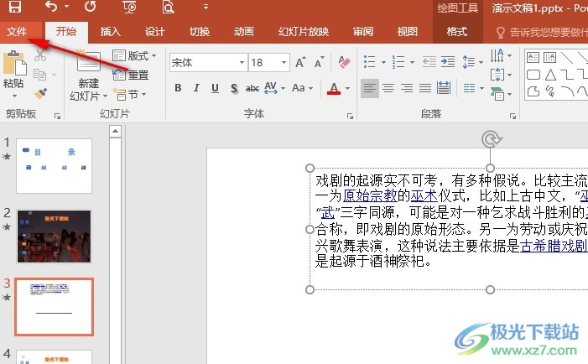Screen dimensions: 588x364
Task: Toggle bold formatting
Action: click(x=178, y=88)
